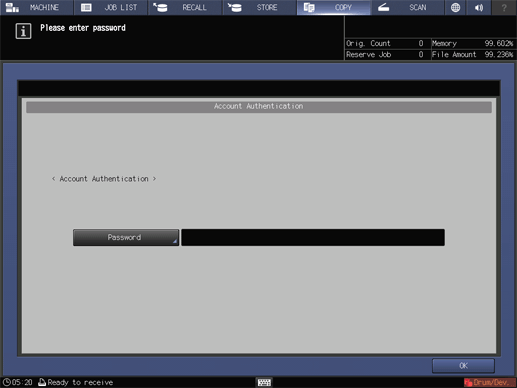The width and height of the screenshot is (517, 388).
Task: Open help with question mark icon
Action: 504,7
